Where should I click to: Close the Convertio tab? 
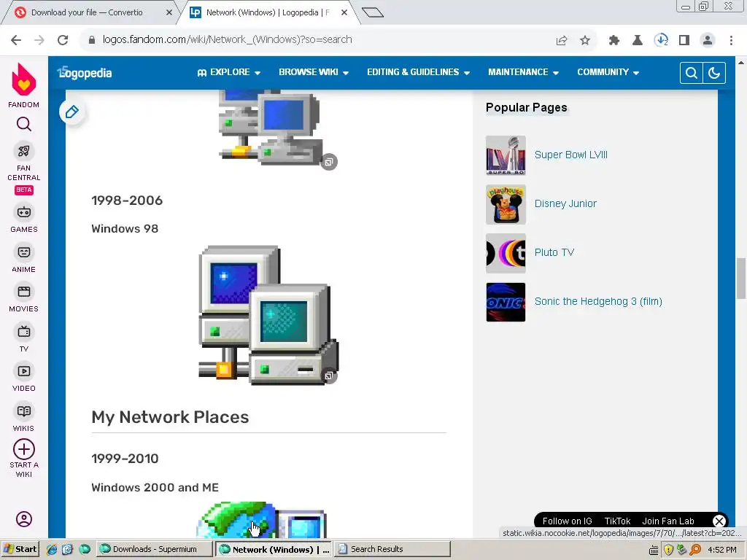169,12
